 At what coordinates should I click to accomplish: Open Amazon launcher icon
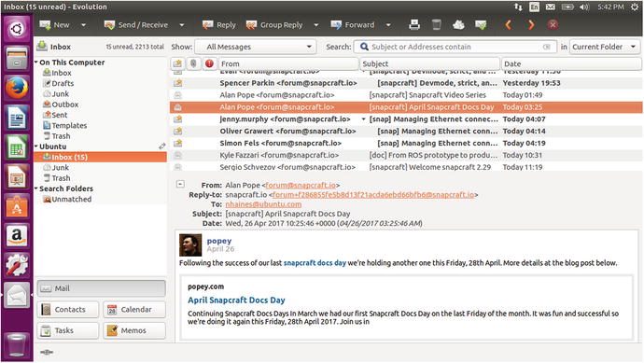17,236
